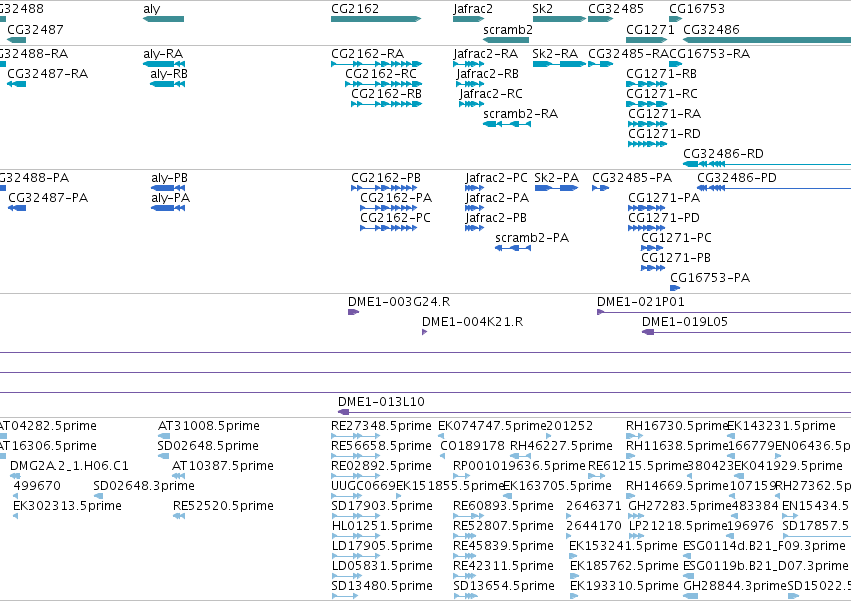The height and width of the screenshot is (601, 851).
Task: Select the RE27348.5prime EST feature
Action: 355,436
